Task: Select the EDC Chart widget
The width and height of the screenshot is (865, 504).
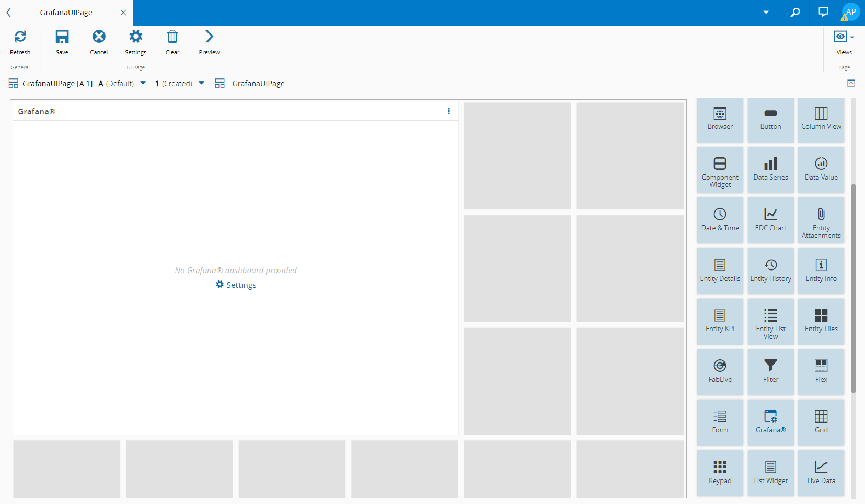Action: click(770, 220)
